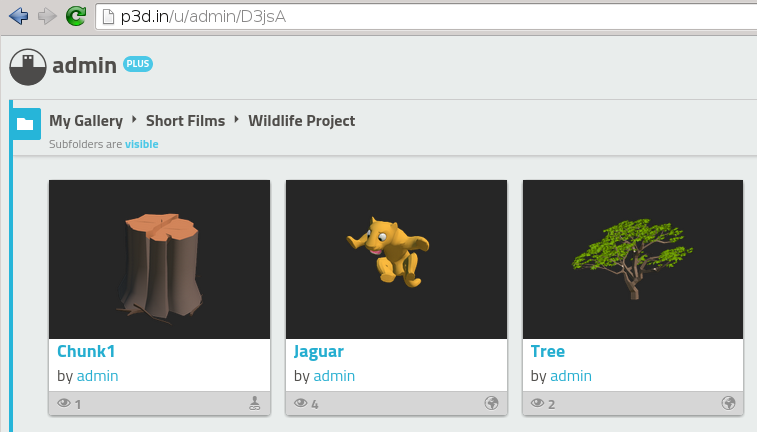
Task: Open the Chunk1 title link
Action: pos(86,351)
